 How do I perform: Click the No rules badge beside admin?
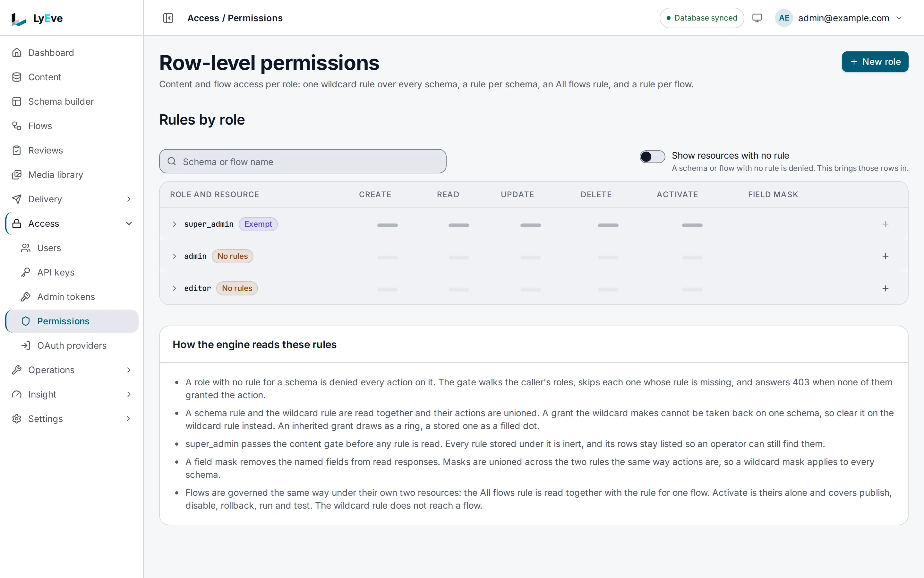coord(233,256)
